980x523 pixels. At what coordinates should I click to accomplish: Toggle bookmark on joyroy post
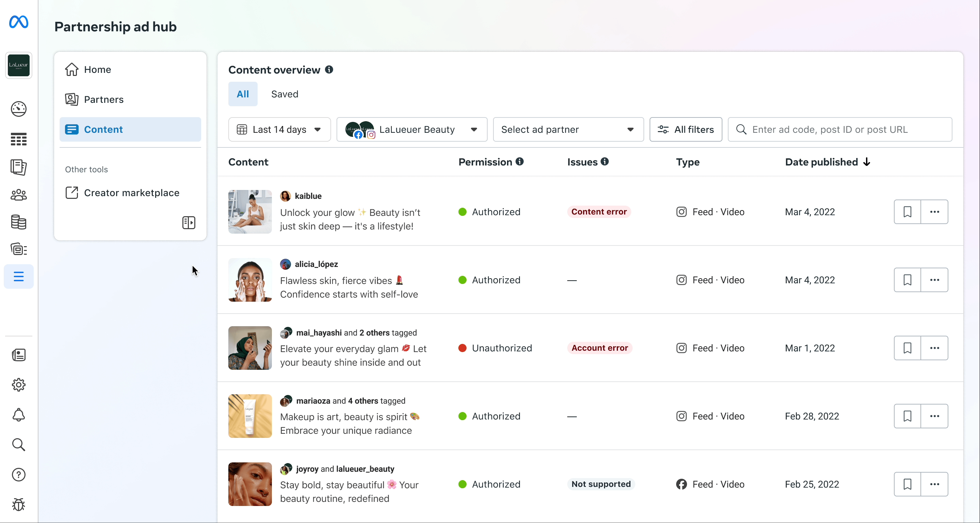(x=907, y=484)
